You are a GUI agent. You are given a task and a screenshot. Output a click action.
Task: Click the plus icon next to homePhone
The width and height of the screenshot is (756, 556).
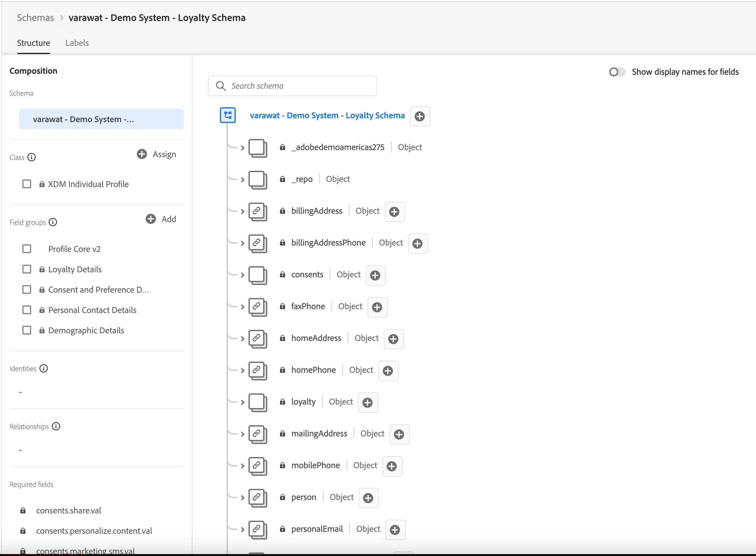(x=388, y=371)
